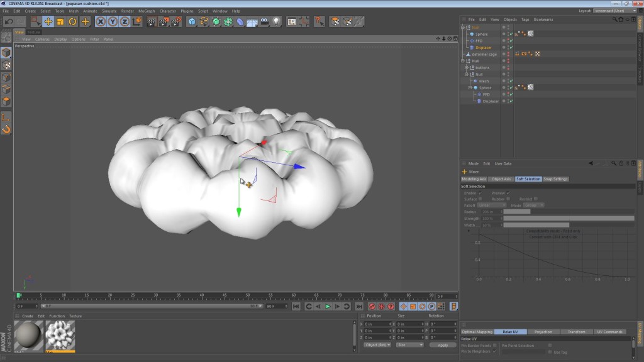The height and width of the screenshot is (362, 644).
Task: Select the Rotate tool
Action: [x=73, y=21]
